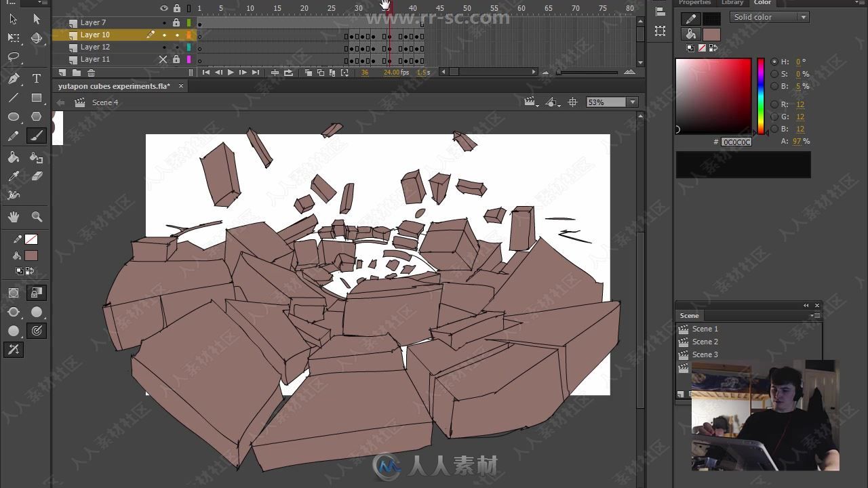Open Scene panel options menu
The image size is (868, 488).
pyautogui.click(x=816, y=316)
